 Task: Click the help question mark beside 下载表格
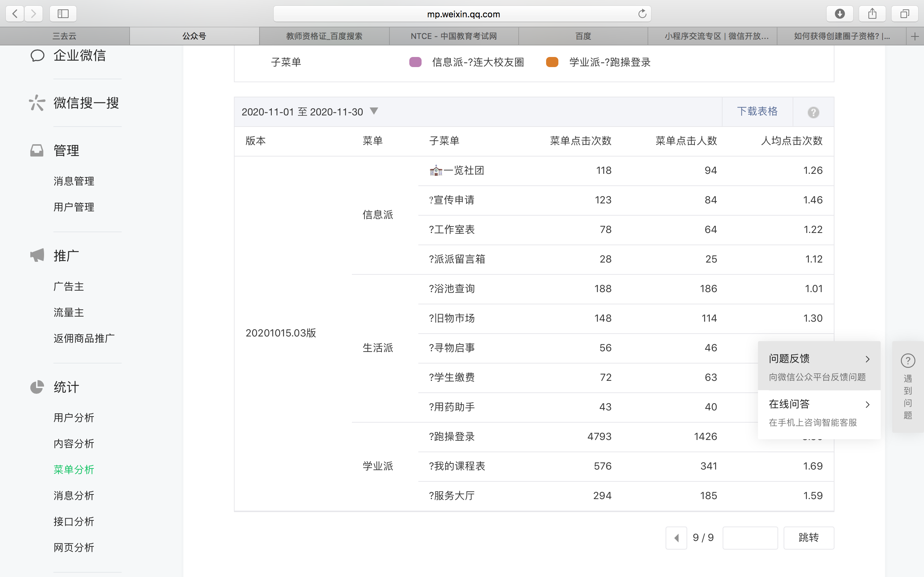pyautogui.click(x=813, y=112)
